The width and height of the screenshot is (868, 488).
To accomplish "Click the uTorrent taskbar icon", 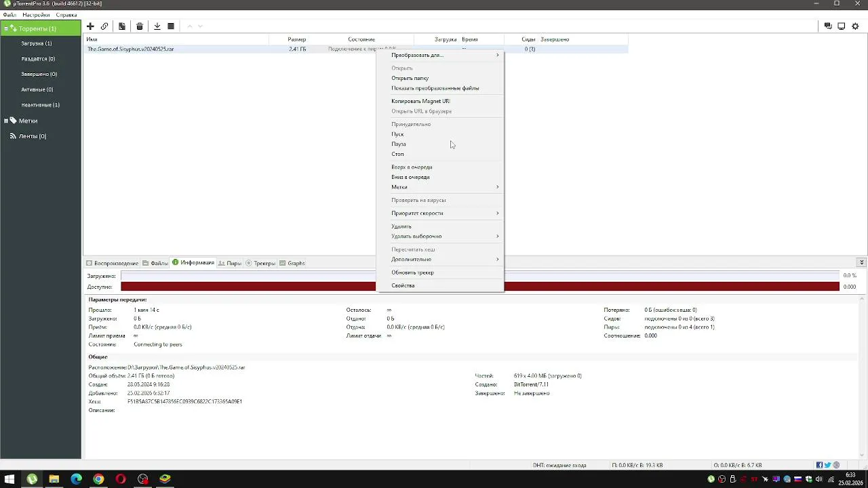I will coord(32,479).
